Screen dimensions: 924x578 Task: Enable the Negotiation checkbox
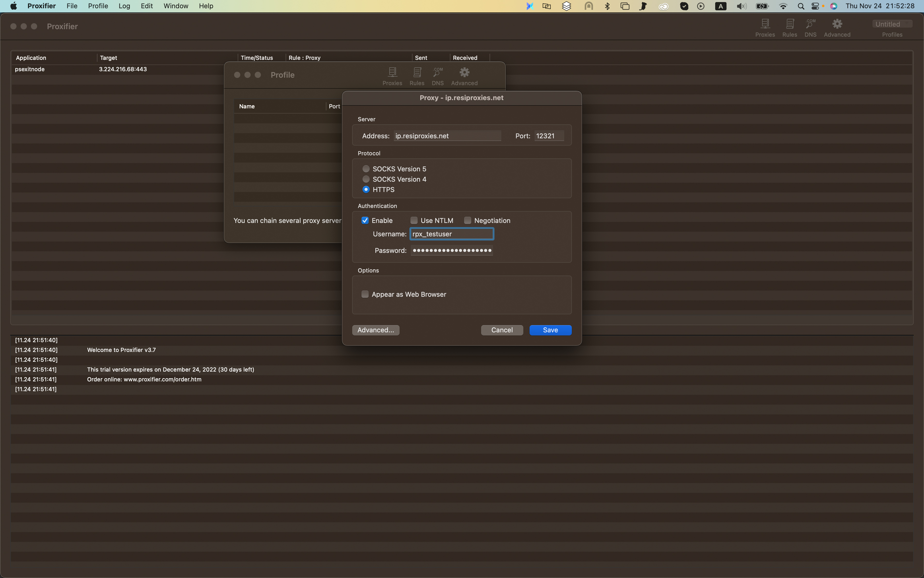tap(467, 220)
